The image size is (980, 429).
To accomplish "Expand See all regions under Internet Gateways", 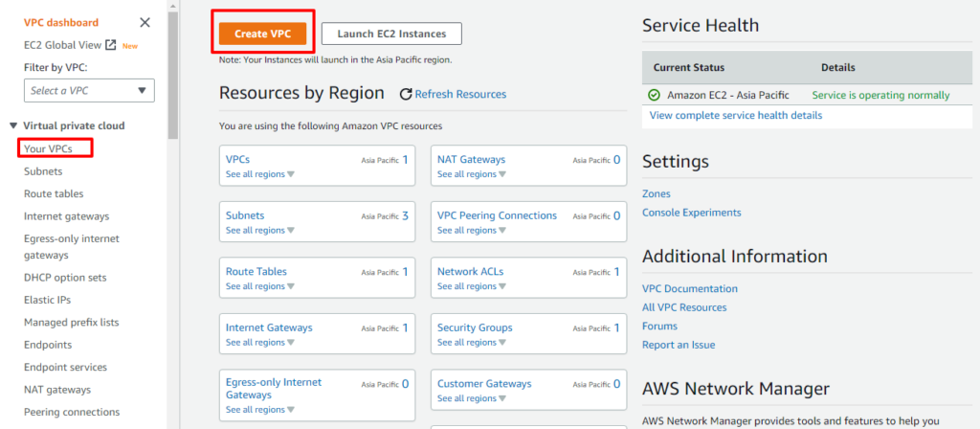I will pos(260,342).
